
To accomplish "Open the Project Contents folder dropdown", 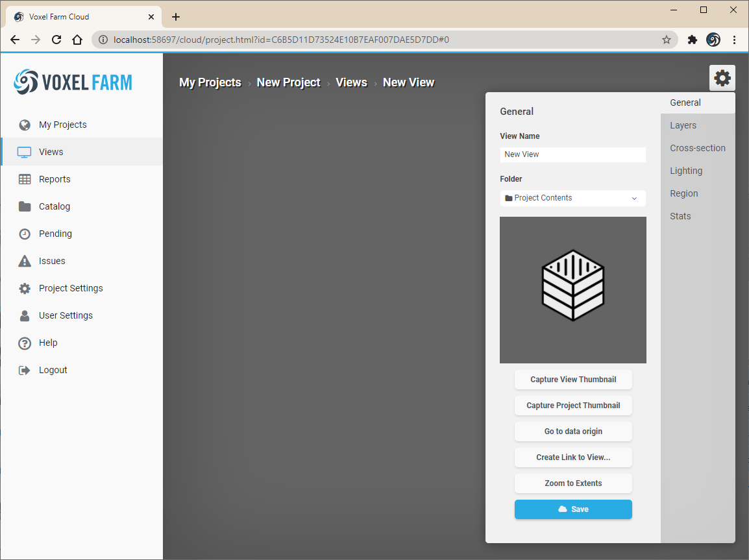I will [572, 198].
